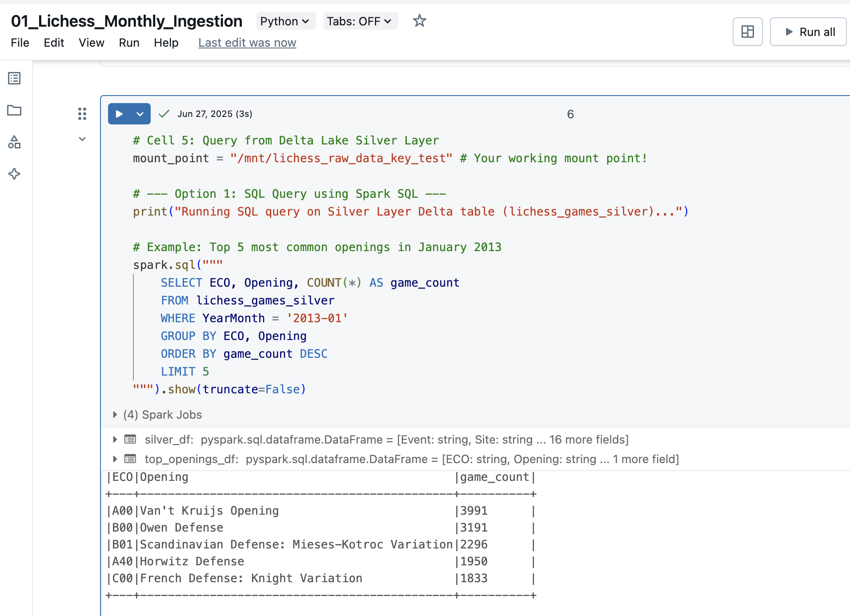Screen dimensions: 850x616
Task: Click the Run all button
Action: [809, 32]
